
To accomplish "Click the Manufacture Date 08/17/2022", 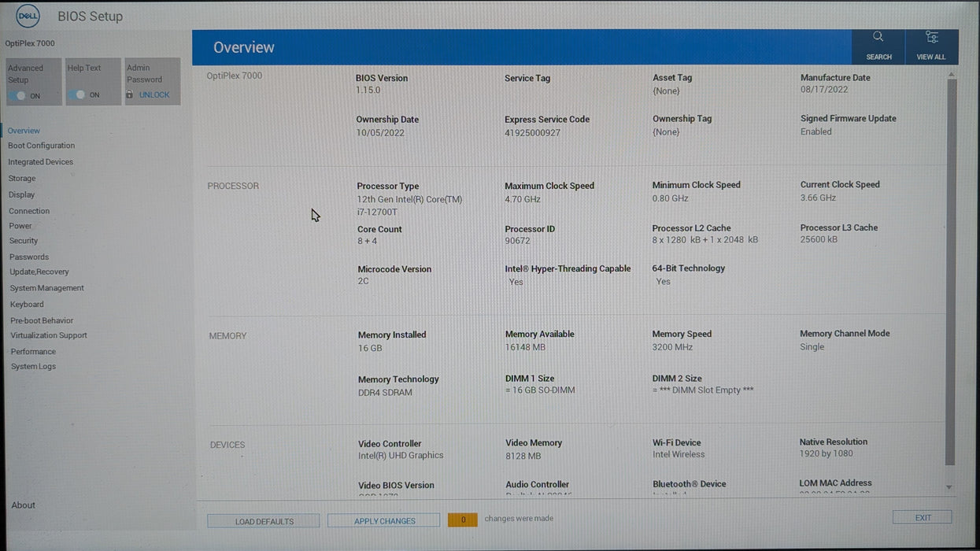I will (x=824, y=90).
